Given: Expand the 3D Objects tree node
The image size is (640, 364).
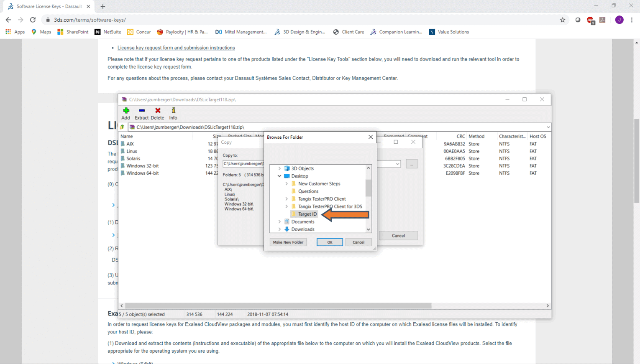Looking at the screenshot, I should (x=279, y=168).
